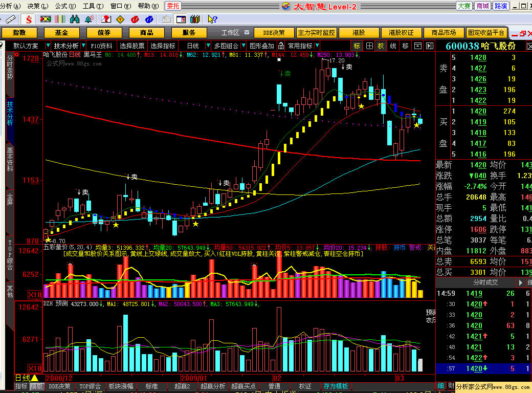The width and height of the screenshot is (532, 393).
Task: Click the cursor help question icon
Action: tap(212, 19)
